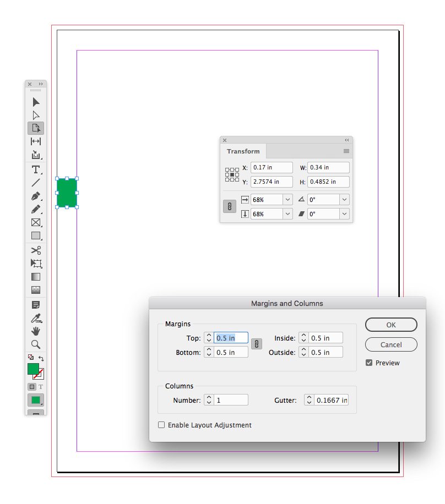Click OK in Margins and Columns dialog
This screenshot has height=504, width=445.
(x=391, y=325)
